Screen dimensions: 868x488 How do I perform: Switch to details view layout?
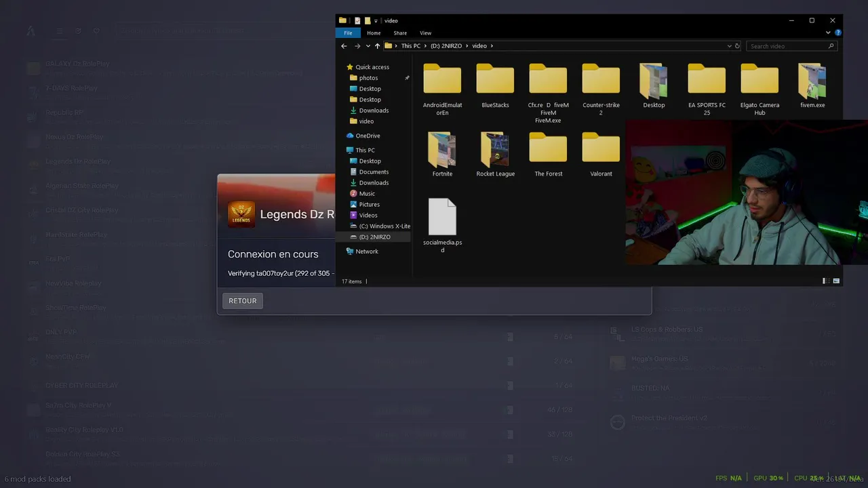click(x=825, y=281)
